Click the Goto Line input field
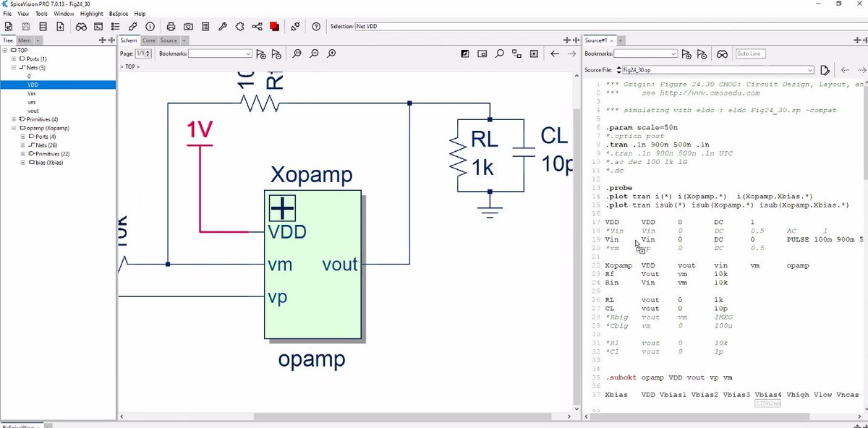Image resolution: width=868 pixels, height=428 pixels. tap(750, 54)
